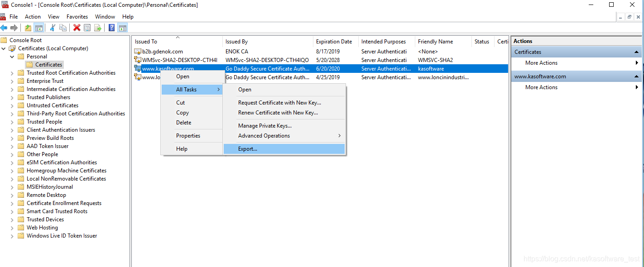Expand the Trusted Root Certification Authorities node
644x267 pixels.
coord(12,73)
